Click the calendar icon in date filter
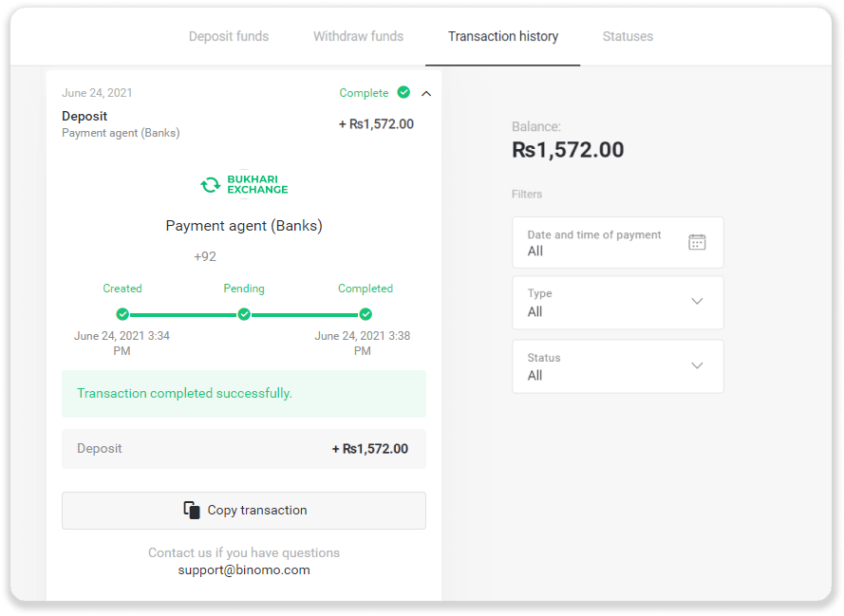Image resolution: width=844 pixels, height=616 pixels. coord(697,242)
